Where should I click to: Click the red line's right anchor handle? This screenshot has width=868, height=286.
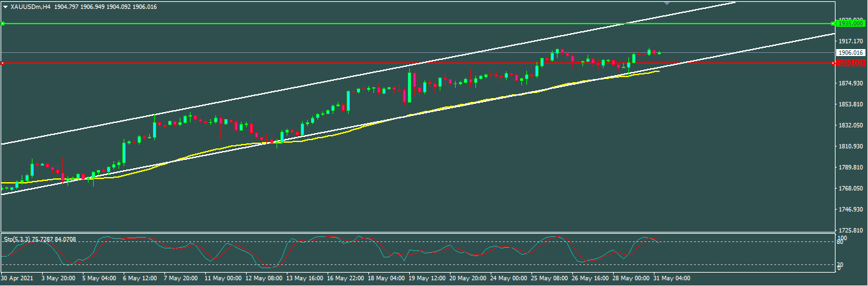pyautogui.click(x=833, y=62)
